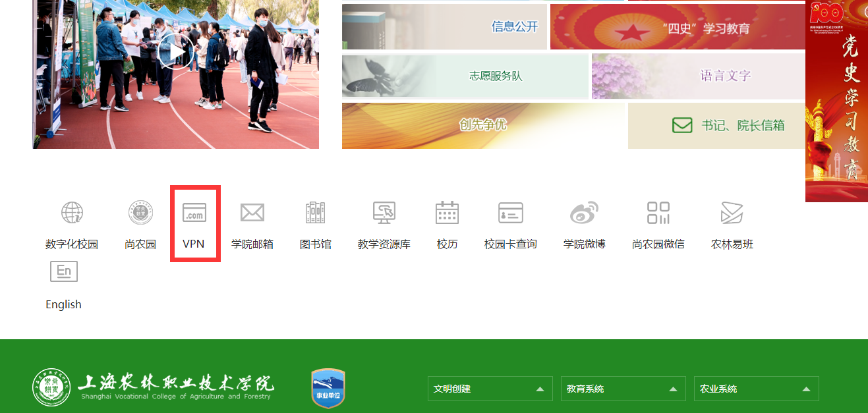This screenshot has height=413, width=868.
Task: Open 尚农园微信 QR code icon
Action: pos(658,213)
